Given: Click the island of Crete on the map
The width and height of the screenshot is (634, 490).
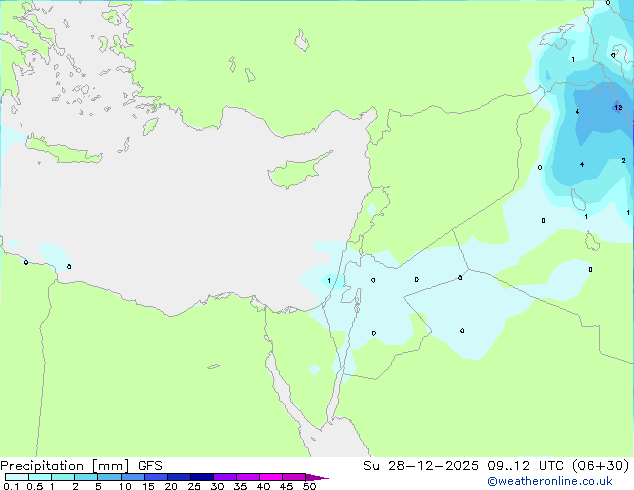Looking at the screenshot, I should 64,150.
